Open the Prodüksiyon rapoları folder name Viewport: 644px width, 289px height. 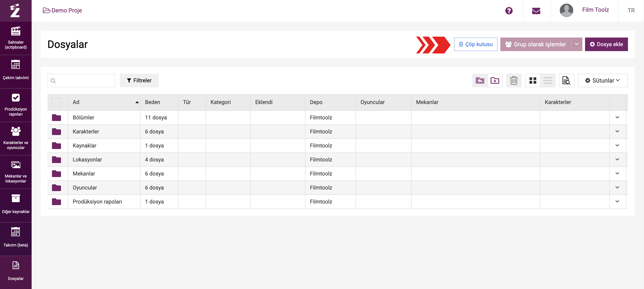pyautogui.click(x=97, y=202)
